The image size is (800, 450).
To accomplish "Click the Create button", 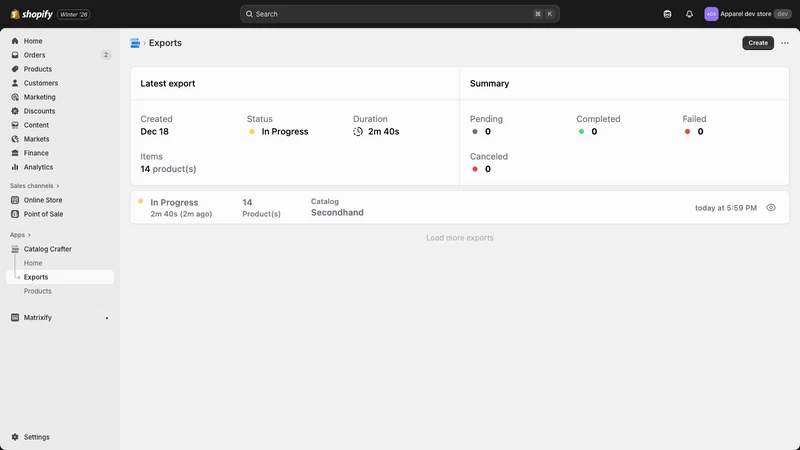I will [758, 43].
